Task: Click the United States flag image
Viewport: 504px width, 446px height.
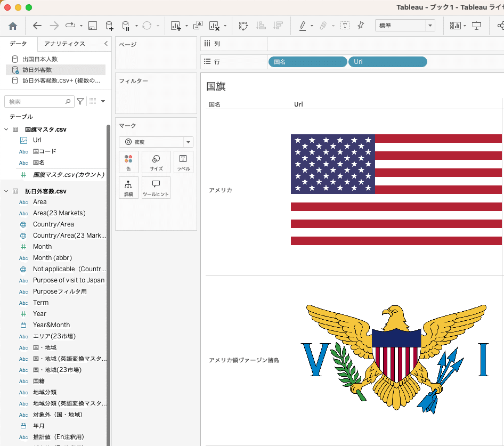Action: pyautogui.click(x=396, y=190)
